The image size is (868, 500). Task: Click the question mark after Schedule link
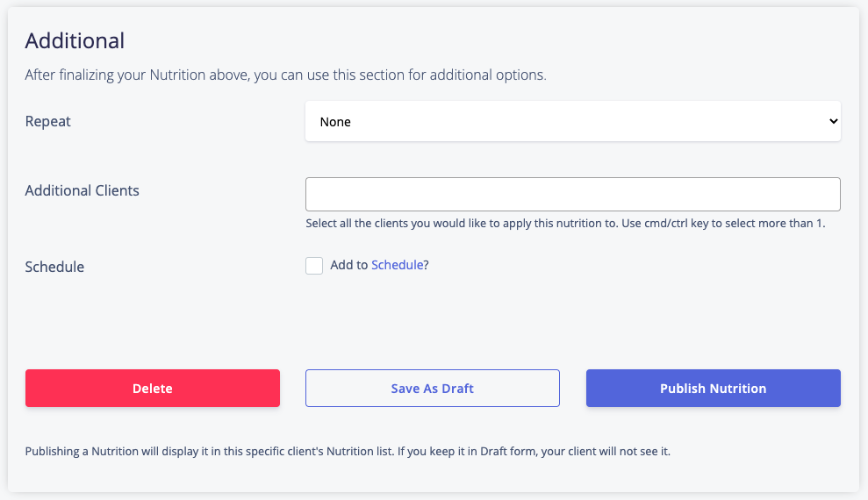click(x=427, y=265)
